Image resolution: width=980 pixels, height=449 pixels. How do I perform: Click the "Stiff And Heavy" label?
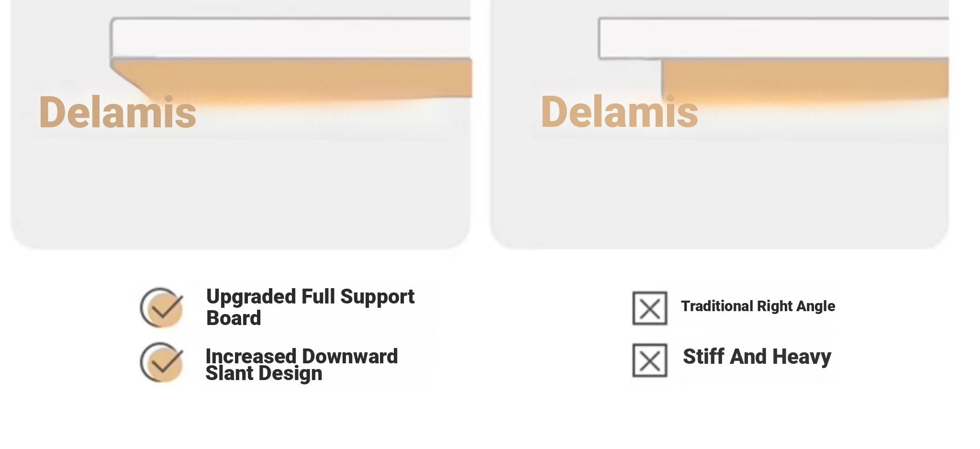(x=757, y=357)
